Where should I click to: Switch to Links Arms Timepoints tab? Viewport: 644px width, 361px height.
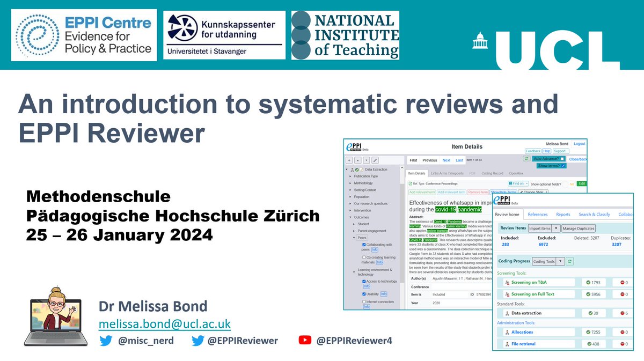click(448, 173)
